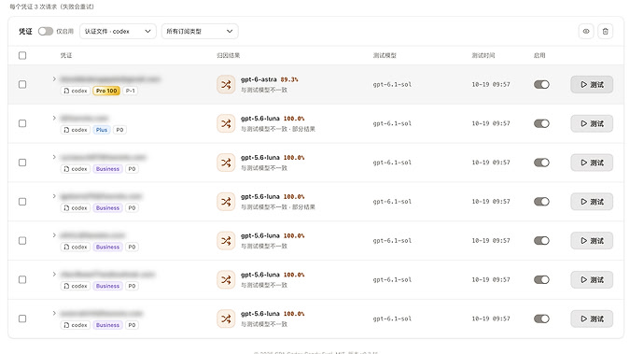
Task: Open the 认证文件 · codex dropdown
Action: (118, 31)
